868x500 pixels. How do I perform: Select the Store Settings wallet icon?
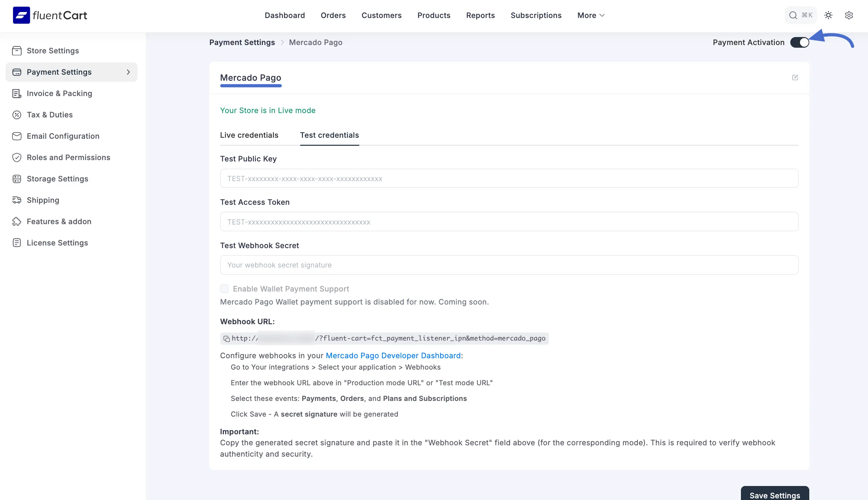(x=17, y=50)
